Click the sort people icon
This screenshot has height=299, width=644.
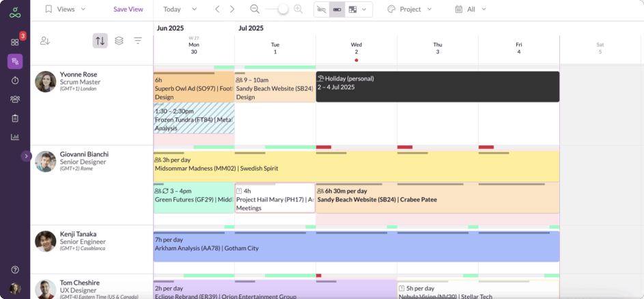45,41
